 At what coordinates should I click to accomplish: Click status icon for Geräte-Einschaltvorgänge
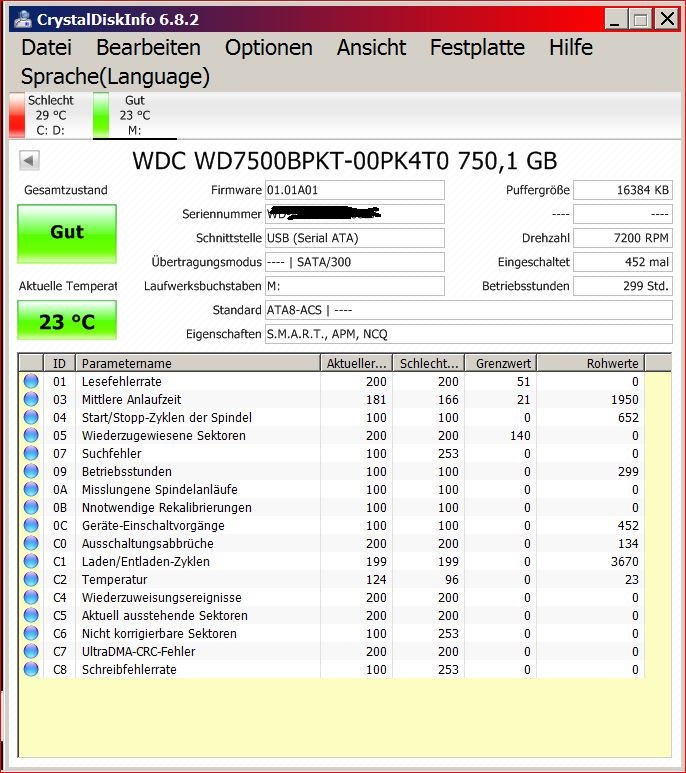click(31, 525)
